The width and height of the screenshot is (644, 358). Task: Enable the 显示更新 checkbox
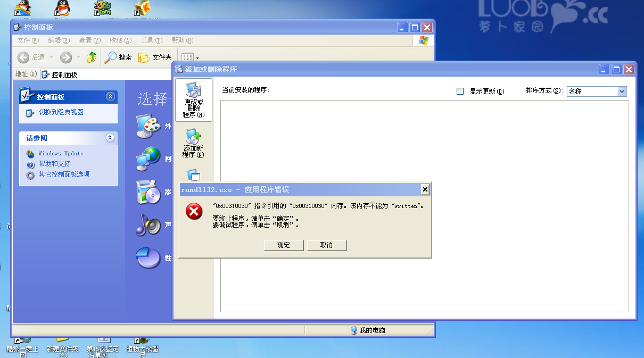click(460, 91)
